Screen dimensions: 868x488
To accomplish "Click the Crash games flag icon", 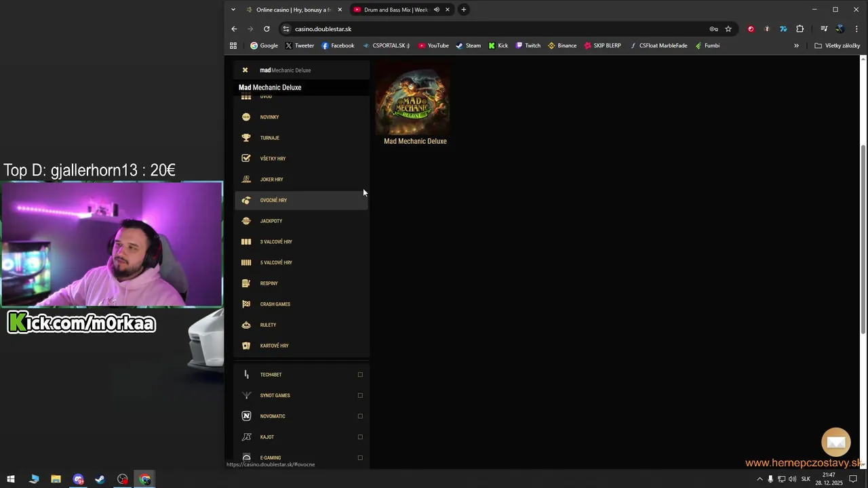I will (246, 304).
